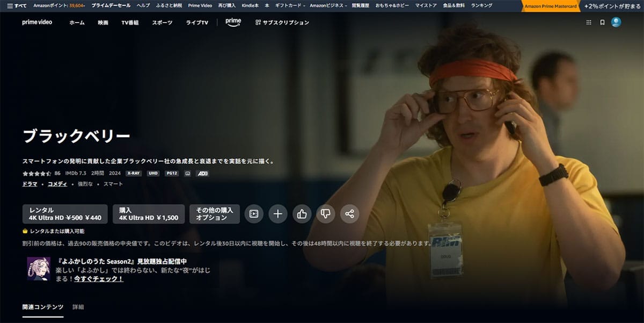This screenshot has width=644, height=323.
Task: Play the trailer icon button
Action: [x=254, y=214]
